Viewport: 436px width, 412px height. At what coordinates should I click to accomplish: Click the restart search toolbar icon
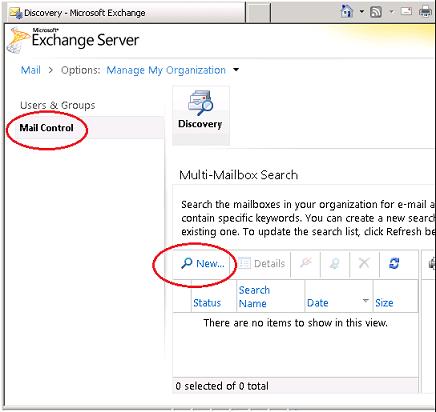335,264
